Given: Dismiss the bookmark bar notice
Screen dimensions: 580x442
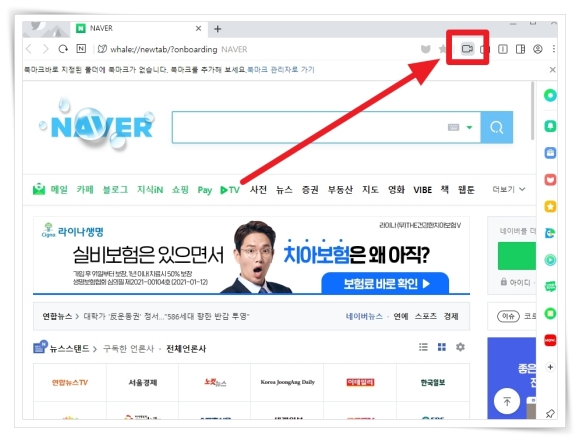Looking at the screenshot, I should click(x=553, y=70).
